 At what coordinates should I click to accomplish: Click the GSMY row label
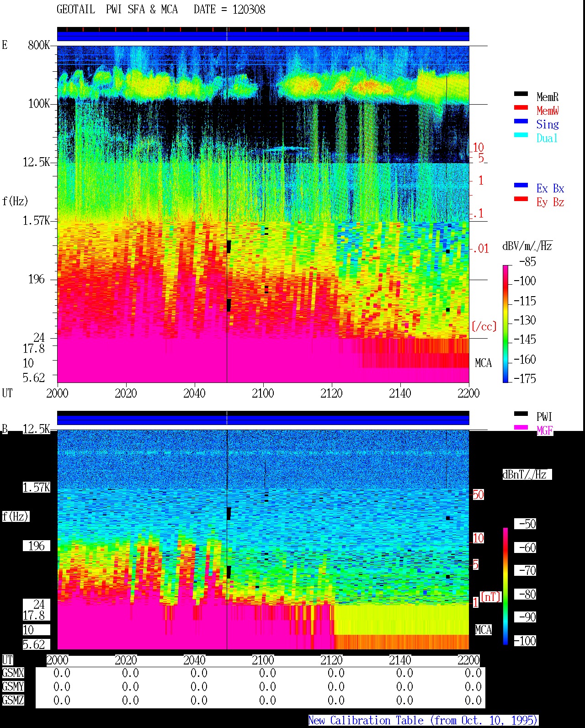tap(13, 686)
